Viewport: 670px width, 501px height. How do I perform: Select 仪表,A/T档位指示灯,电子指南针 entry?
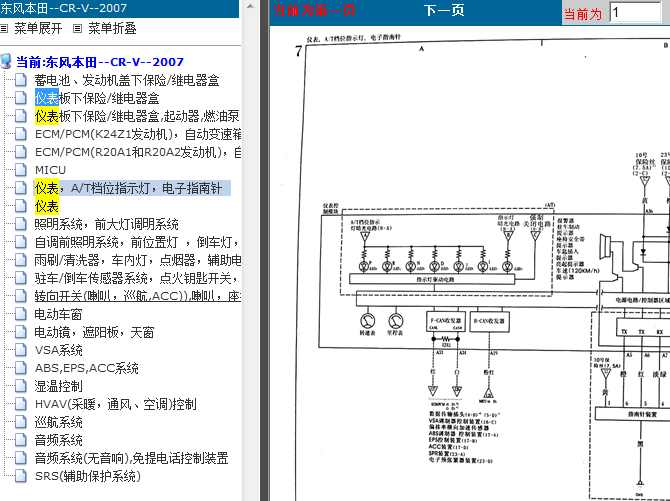(x=129, y=188)
